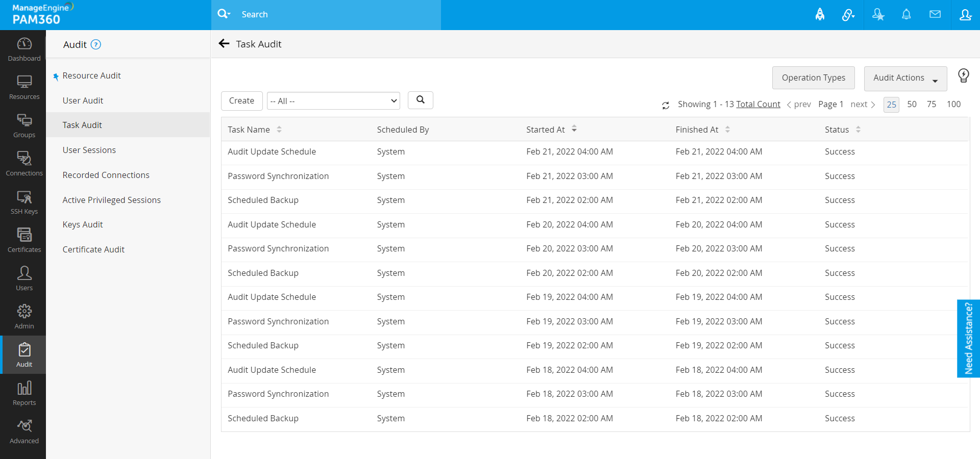Open the Dashboard from the sidebar
The width and height of the screenshot is (980, 459).
pos(24,49)
